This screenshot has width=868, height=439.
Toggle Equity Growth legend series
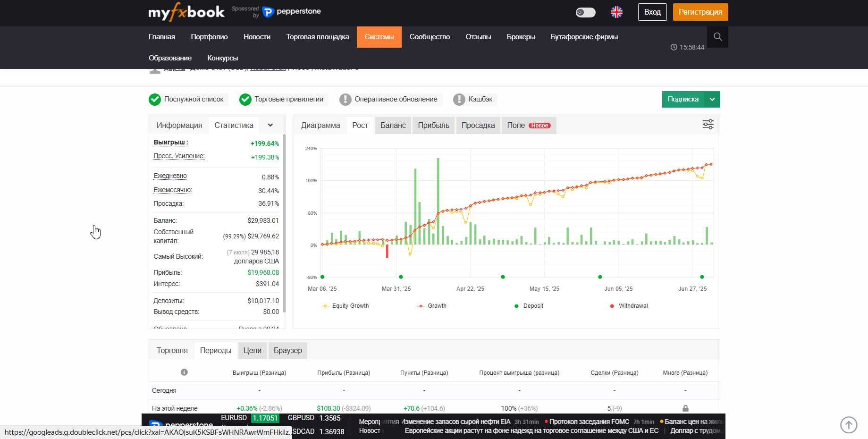pyautogui.click(x=345, y=306)
